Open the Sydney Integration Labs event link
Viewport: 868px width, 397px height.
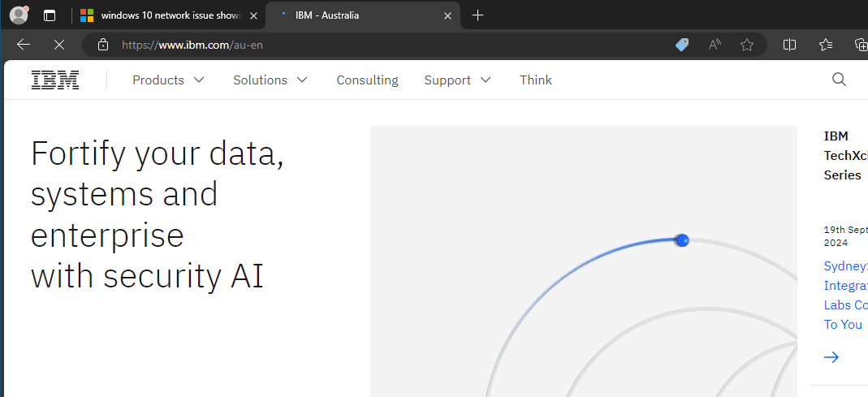[x=845, y=296]
